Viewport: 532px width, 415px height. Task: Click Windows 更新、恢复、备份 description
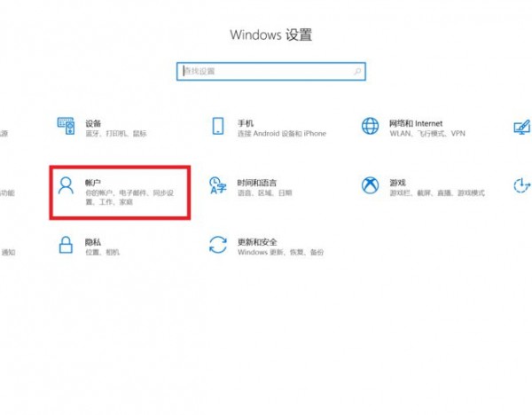(280, 252)
